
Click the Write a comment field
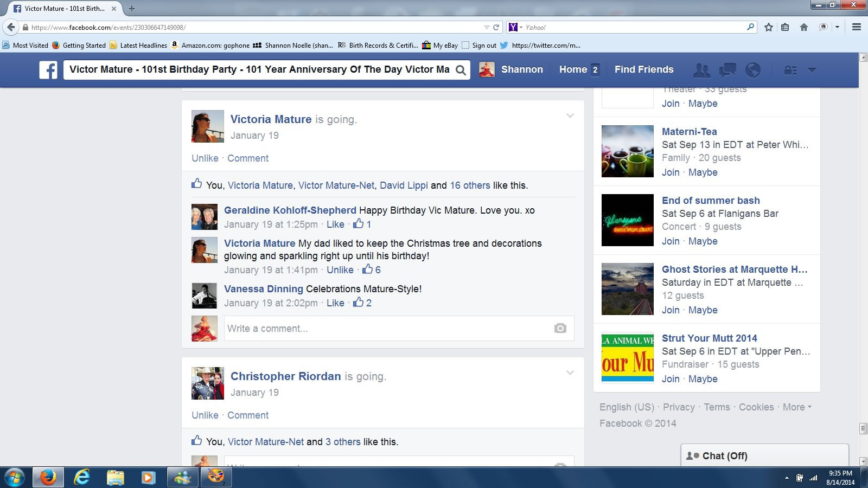399,328
